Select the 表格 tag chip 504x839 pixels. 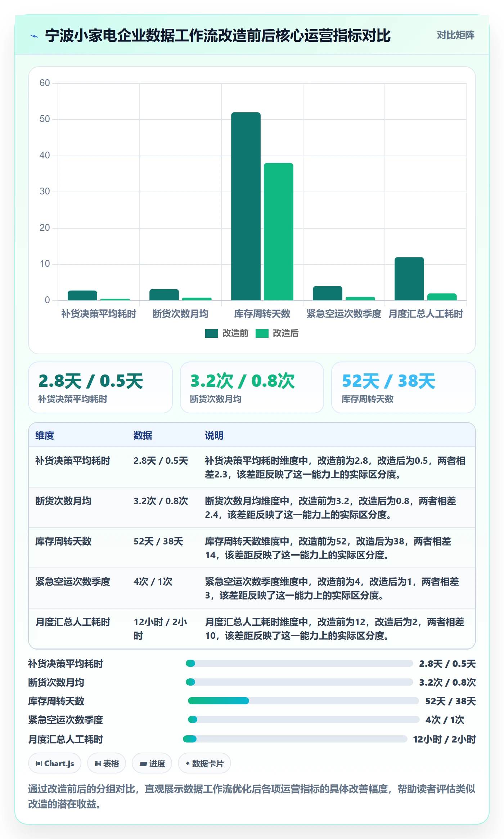pos(107,763)
